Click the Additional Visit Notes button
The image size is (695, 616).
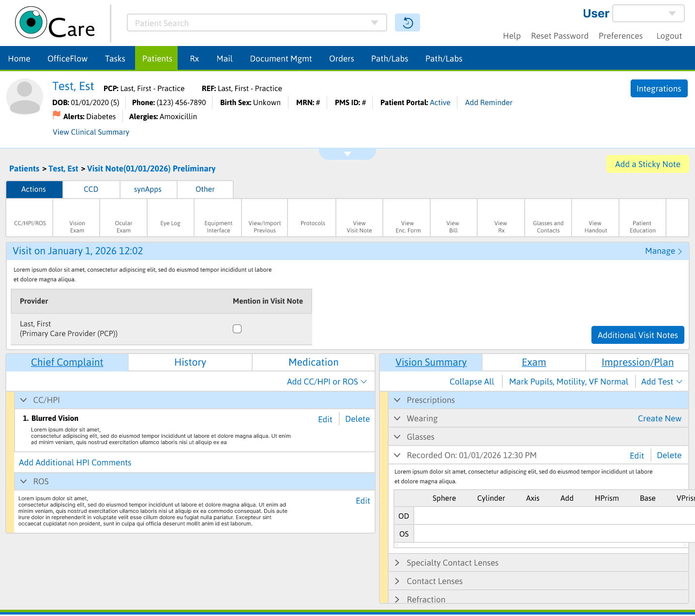637,335
